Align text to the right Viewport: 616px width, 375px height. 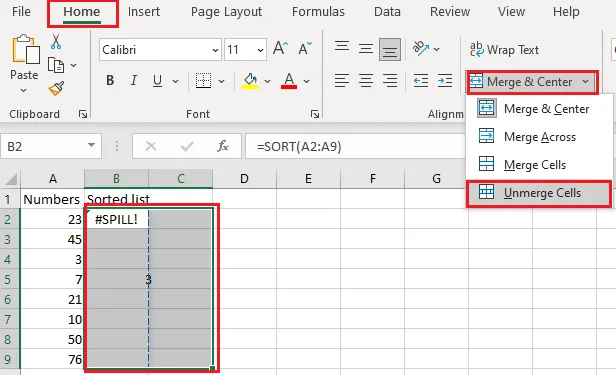(x=390, y=81)
